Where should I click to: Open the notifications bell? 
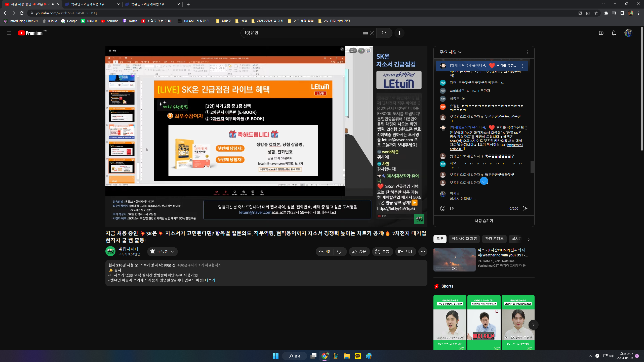(614, 33)
